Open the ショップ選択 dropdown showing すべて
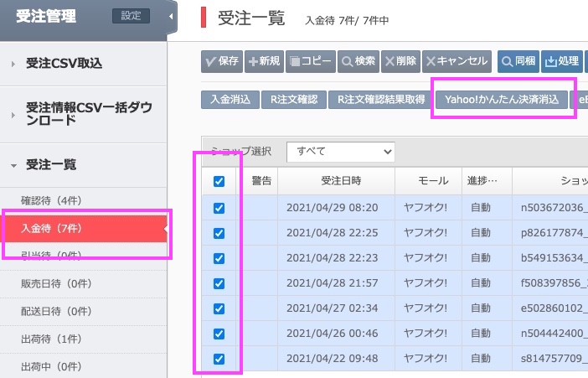This screenshot has width=588, height=378. pos(340,151)
